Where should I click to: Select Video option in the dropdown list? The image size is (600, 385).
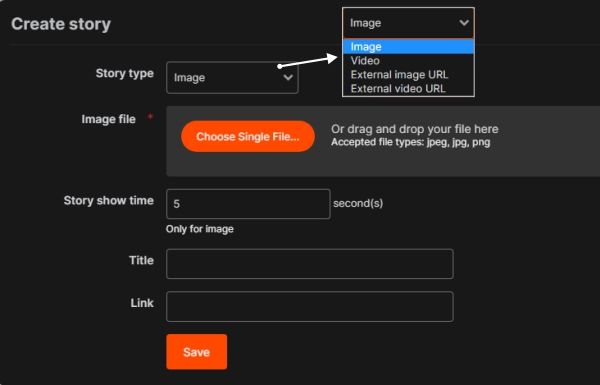pos(408,61)
